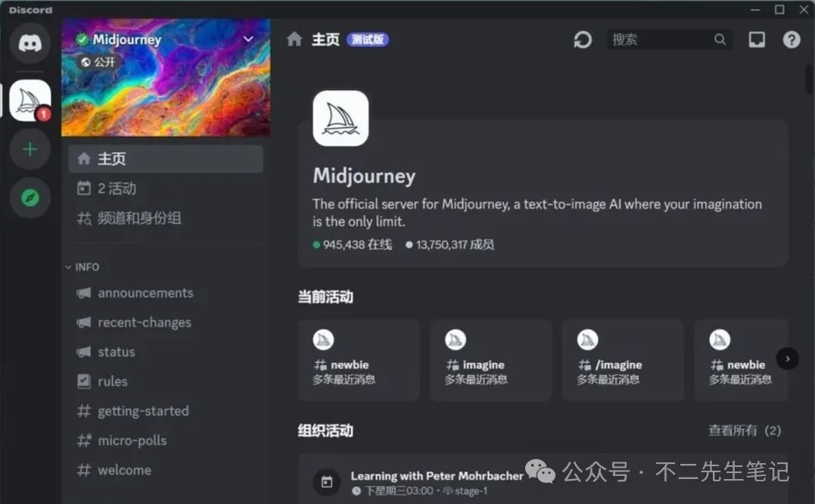Open Learning with Peter Mohrbacher event
This screenshot has width=815, height=504.
[x=543, y=478]
